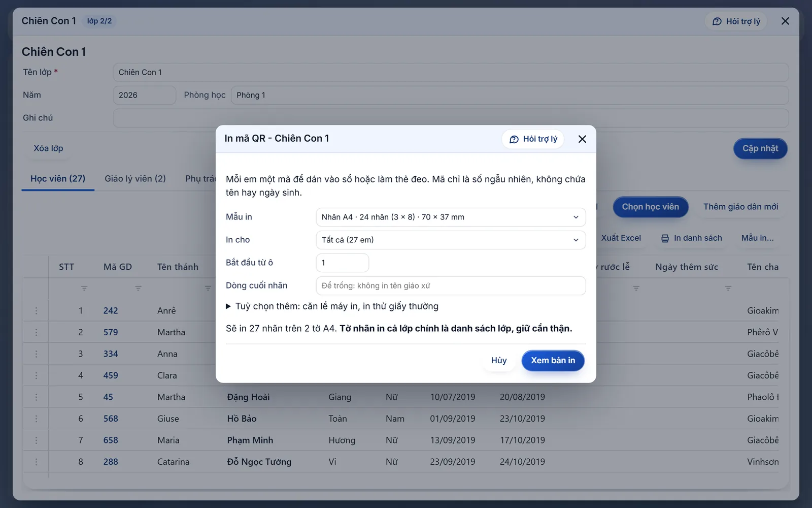The image size is (812, 508).
Task: Open the Mẫu in... button in toolbar
Action: (x=757, y=238)
